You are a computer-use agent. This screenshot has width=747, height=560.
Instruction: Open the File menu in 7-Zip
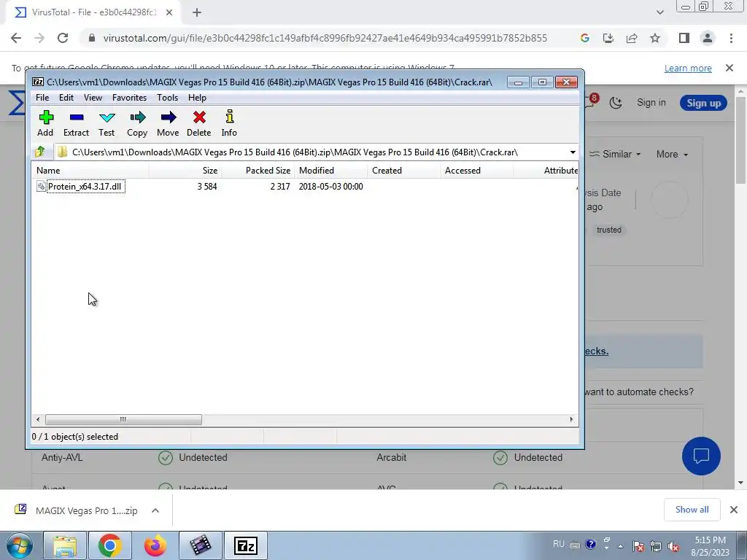coord(42,98)
